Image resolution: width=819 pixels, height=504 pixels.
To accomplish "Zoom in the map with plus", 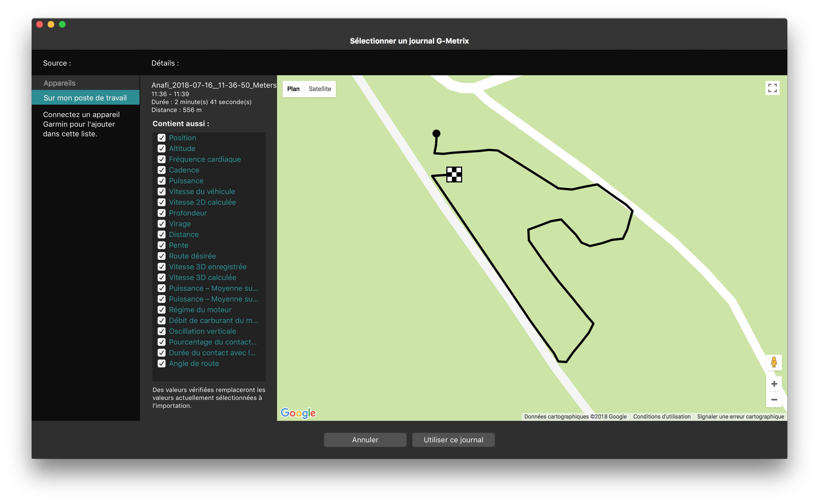I will pos(774,384).
